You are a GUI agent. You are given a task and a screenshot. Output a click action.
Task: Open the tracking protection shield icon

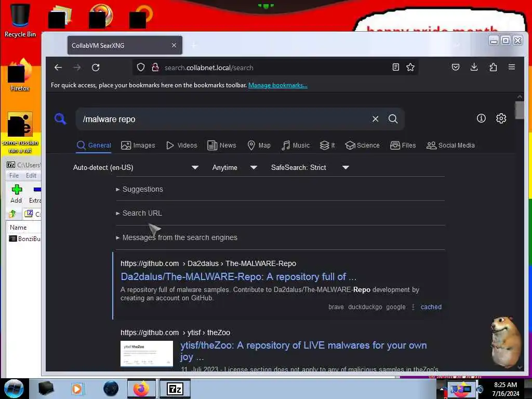(x=141, y=68)
